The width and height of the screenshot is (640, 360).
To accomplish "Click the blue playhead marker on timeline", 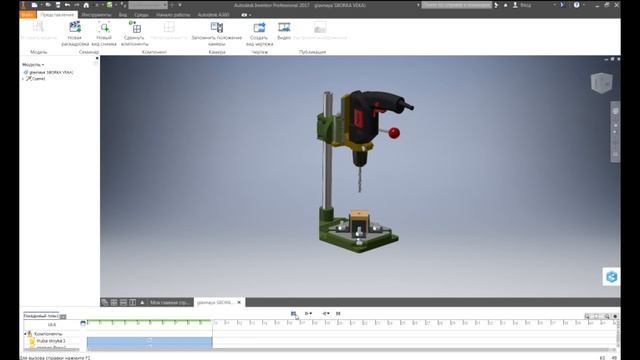I will coord(83,323).
